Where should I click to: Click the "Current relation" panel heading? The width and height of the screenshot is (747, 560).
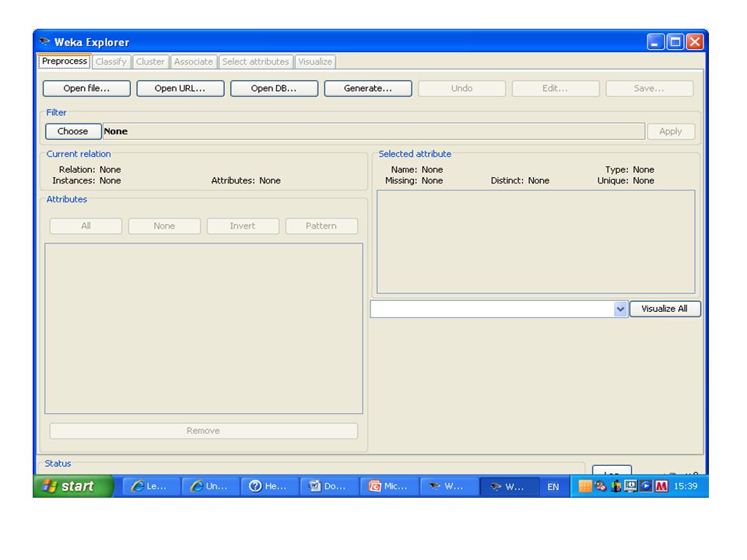79,154
